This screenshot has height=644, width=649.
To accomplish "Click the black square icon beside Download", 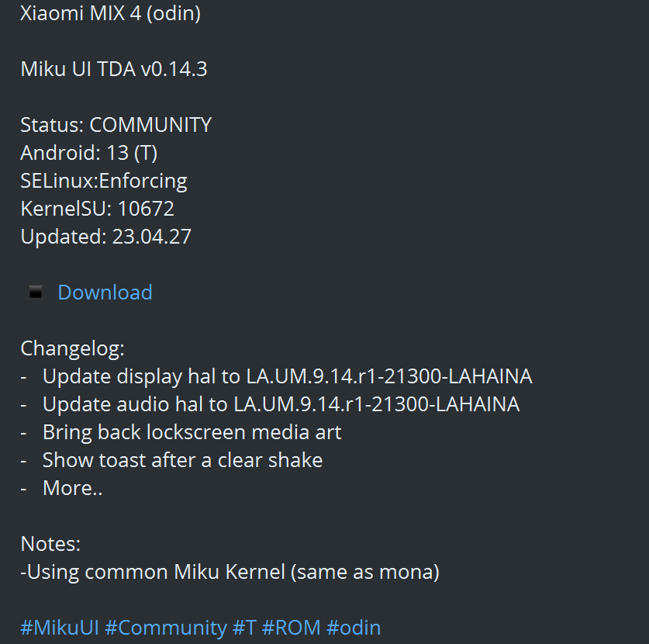I will (36, 292).
